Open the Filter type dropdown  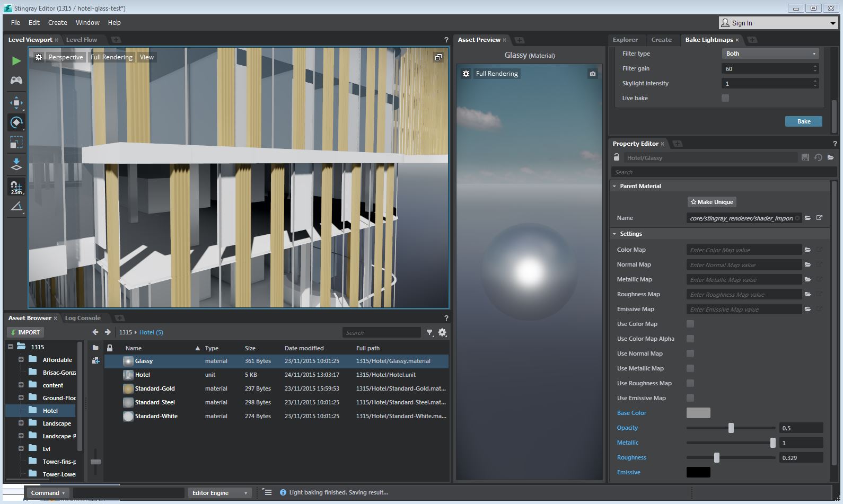click(x=770, y=54)
